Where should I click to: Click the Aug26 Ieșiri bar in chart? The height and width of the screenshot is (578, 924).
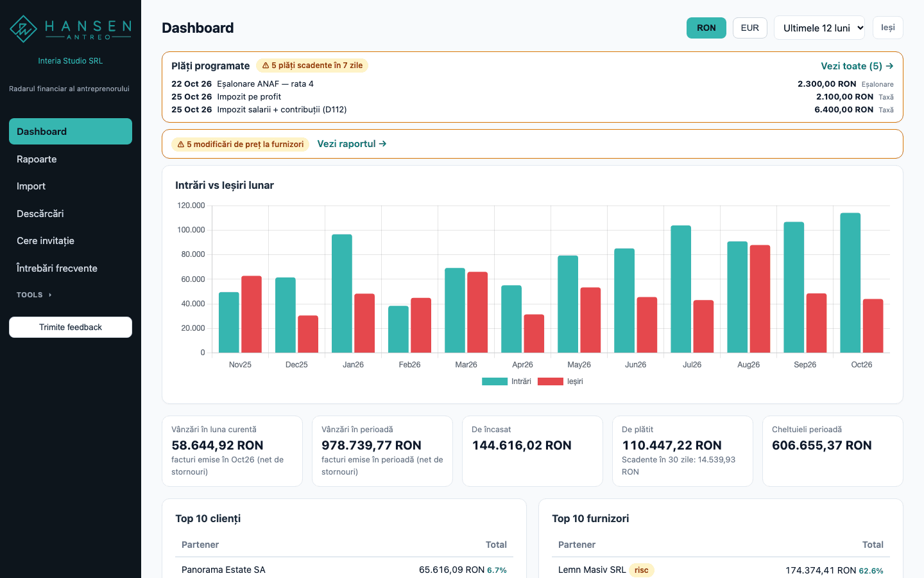(760, 299)
